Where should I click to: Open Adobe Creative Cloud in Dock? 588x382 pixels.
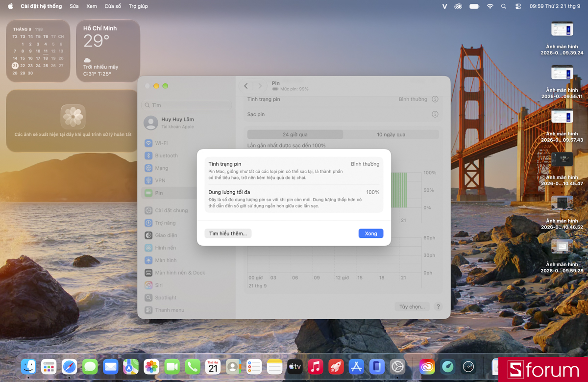[x=427, y=366]
